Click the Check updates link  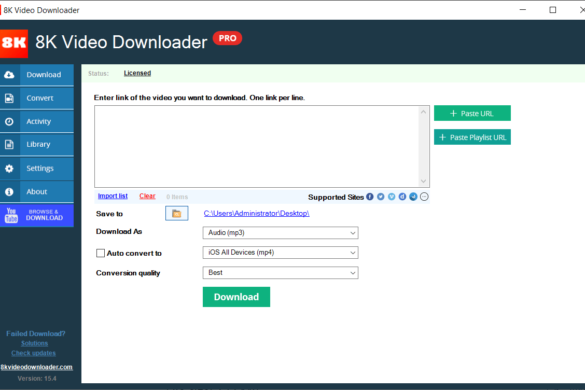click(x=33, y=353)
